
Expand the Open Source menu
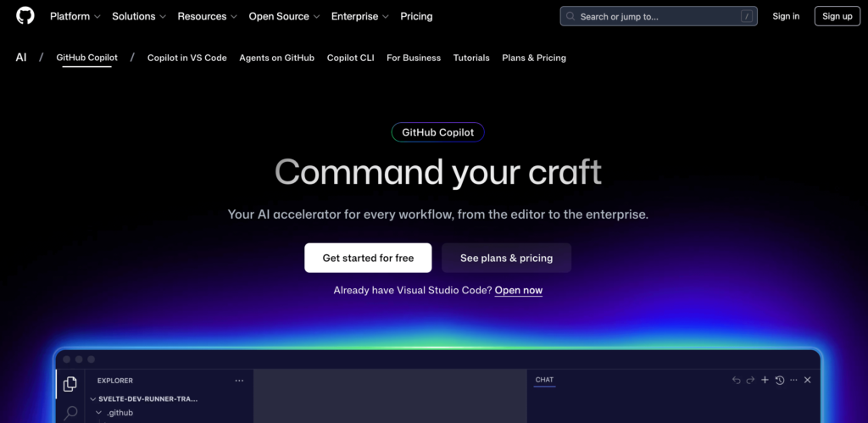(284, 16)
